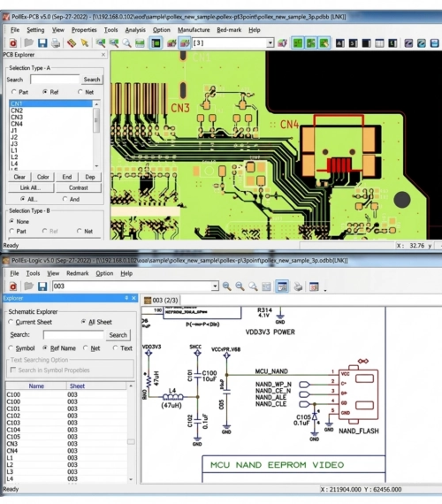Switch to the 003 (2/3) sheet tab
The width and height of the screenshot is (442, 504).
point(162,301)
